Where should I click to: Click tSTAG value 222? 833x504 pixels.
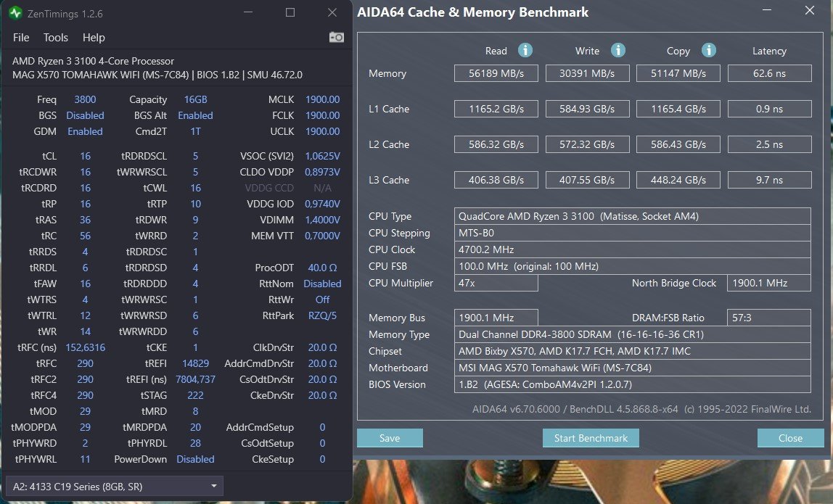(195, 395)
